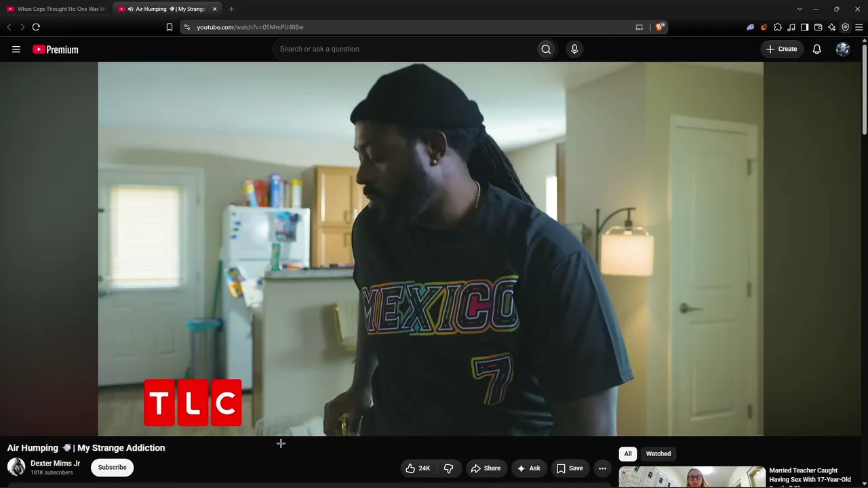868x488 pixels.
Task: Open the Leo AI sparkle icon
Action: (831, 27)
